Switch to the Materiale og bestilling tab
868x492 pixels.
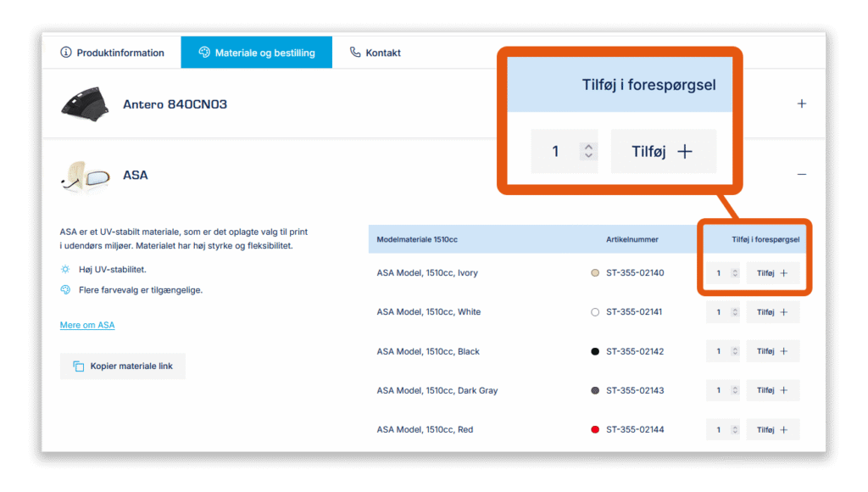point(256,53)
